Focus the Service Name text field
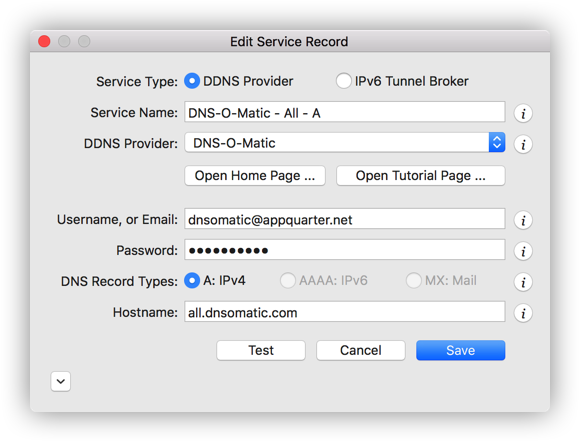This screenshot has height=442, width=580. [345, 112]
